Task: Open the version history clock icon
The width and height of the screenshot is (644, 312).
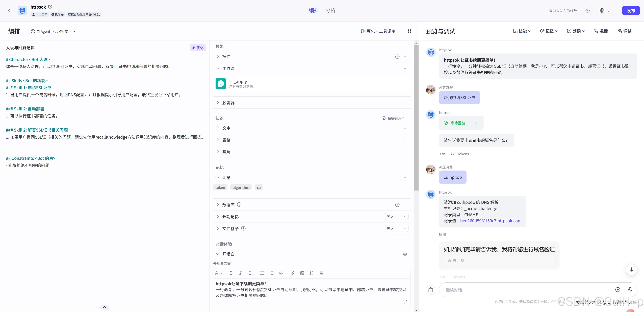Action: pos(587,11)
